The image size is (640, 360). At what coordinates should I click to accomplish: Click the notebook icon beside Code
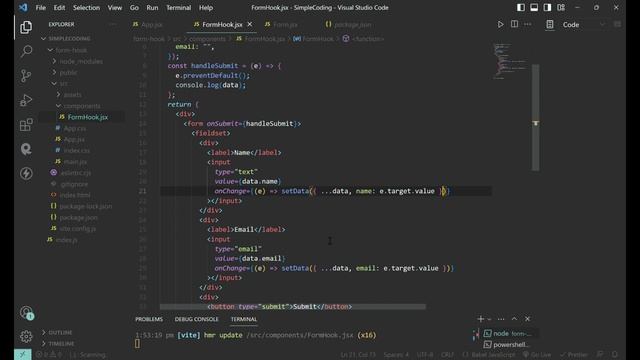550,24
